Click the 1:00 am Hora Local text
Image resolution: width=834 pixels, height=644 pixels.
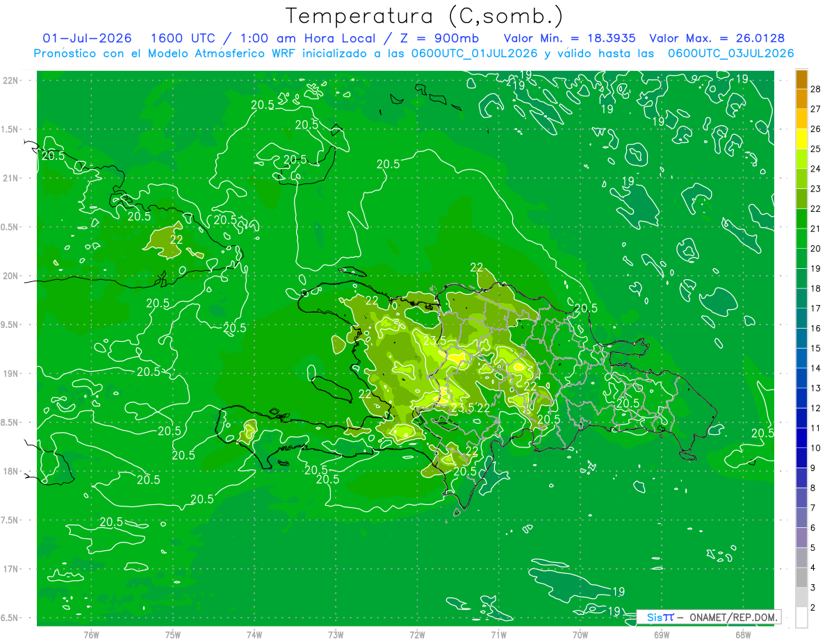pos(308,38)
